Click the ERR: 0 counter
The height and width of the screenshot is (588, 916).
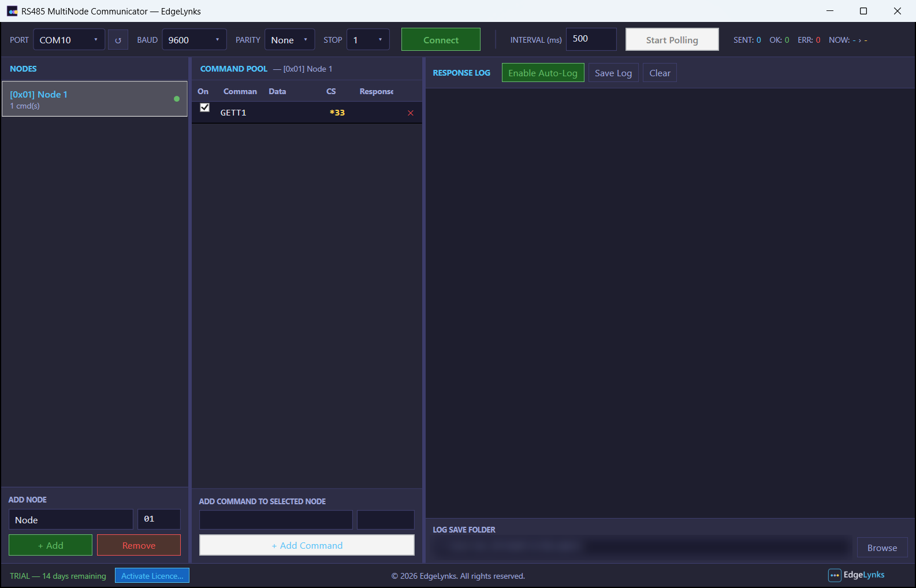coord(809,40)
